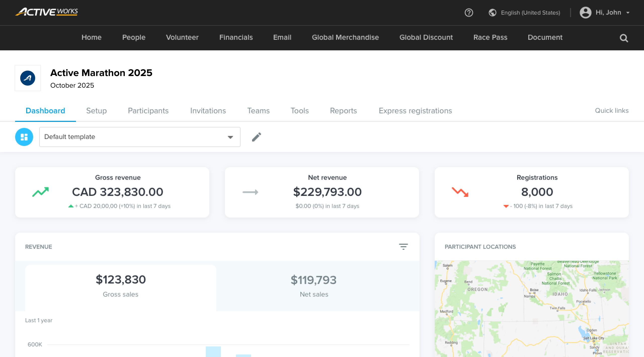
Task: Open the filter icon on the Revenue widget
Action: (404, 246)
